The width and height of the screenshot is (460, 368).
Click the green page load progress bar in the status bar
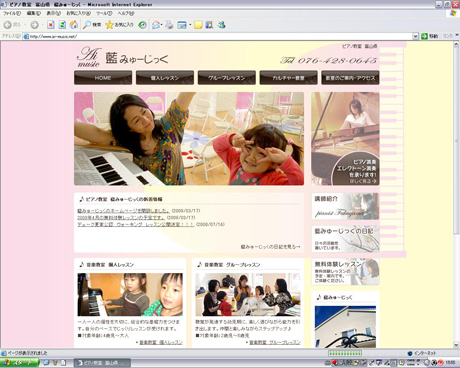coord(345,353)
